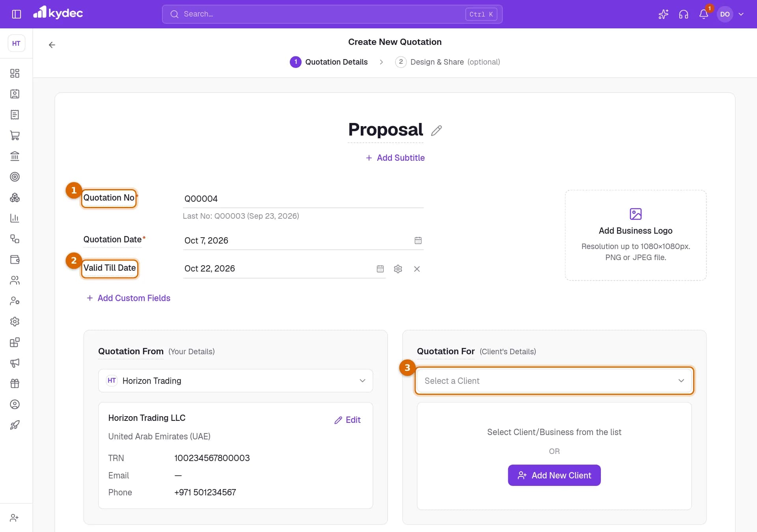This screenshot has width=757, height=532.
Task: Open the HT workspace switcher
Action: pos(16,43)
